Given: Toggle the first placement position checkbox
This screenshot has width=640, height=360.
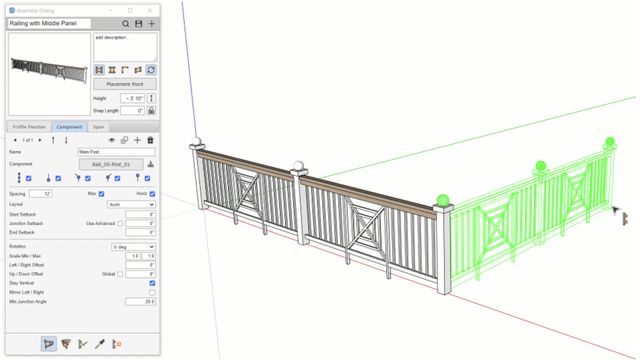Looking at the screenshot, I should click(29, 178).
